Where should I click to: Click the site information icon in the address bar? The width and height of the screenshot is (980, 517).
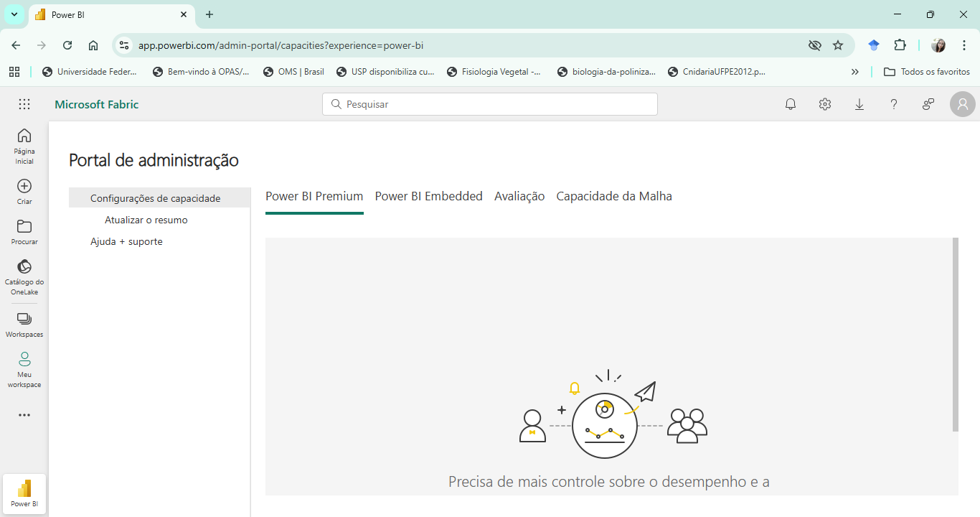pos(124,45)
